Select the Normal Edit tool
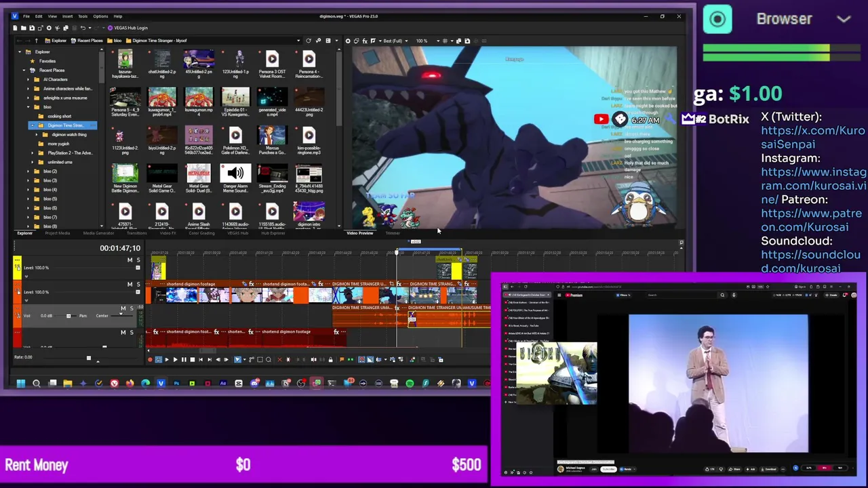The height and width of the screenshot is (488, 868). [x=237, y=360]
